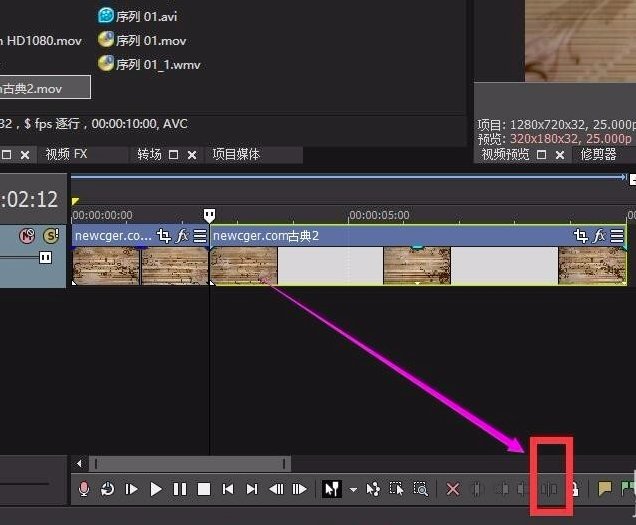Switch to the 视频 FX tab

[67, 154]
